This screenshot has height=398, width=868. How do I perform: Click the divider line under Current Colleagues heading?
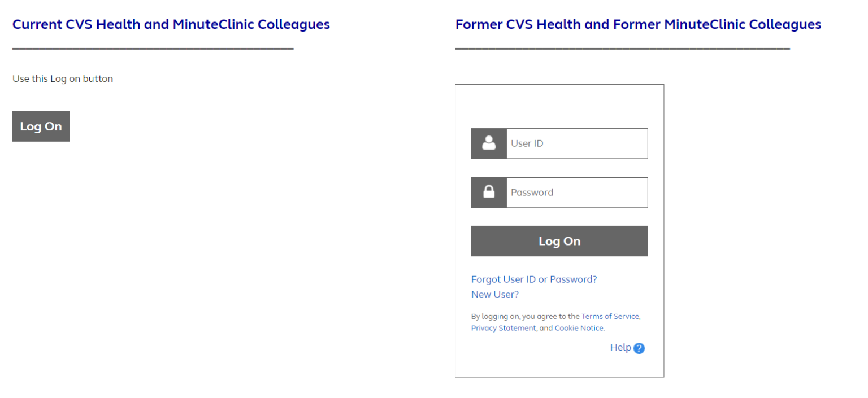pos(153,49)
